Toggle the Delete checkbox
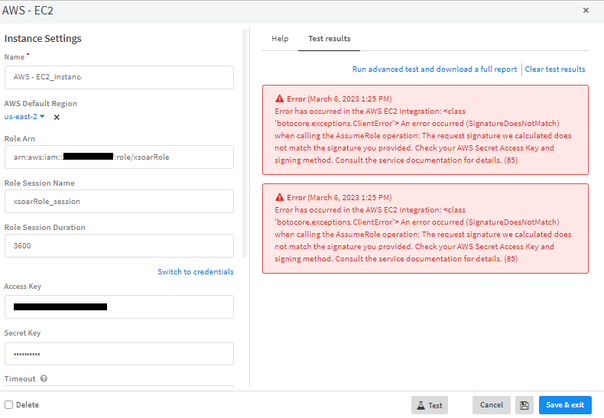This screenshot has width=604, height=418. click(x=10, y=405)
